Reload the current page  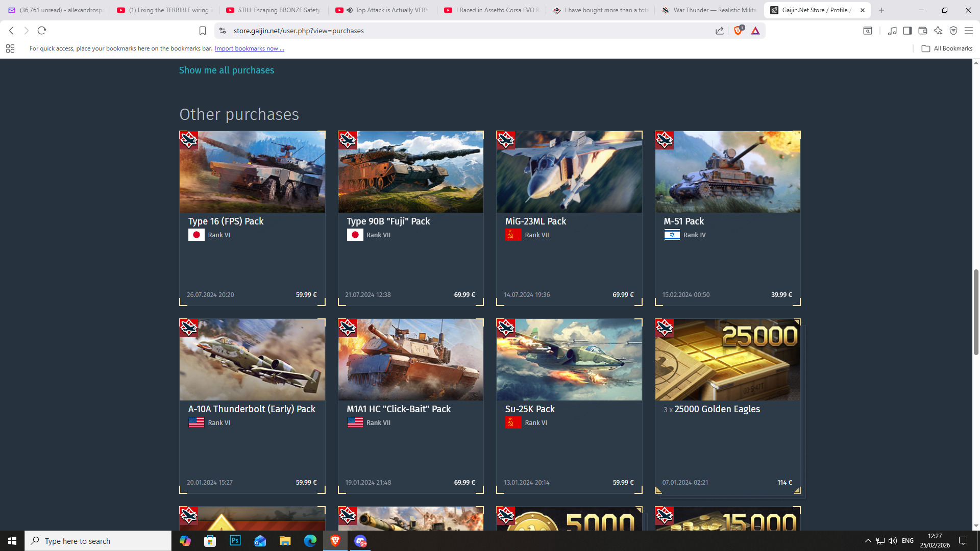point(42,31)
